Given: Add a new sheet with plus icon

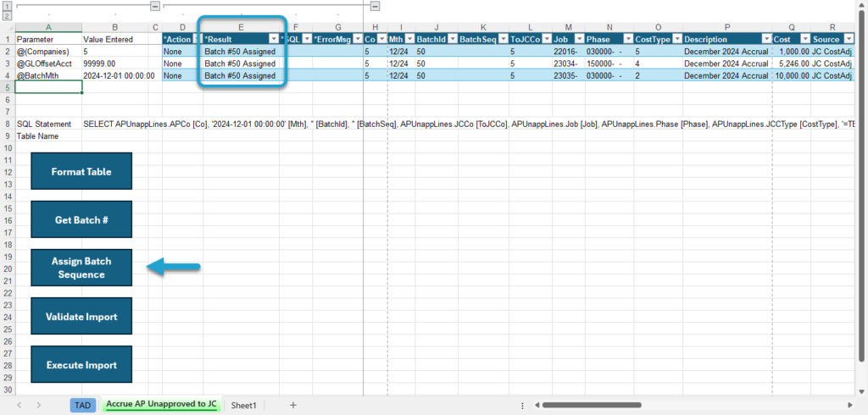Looking at the screenshot, I should pos(293,405).
